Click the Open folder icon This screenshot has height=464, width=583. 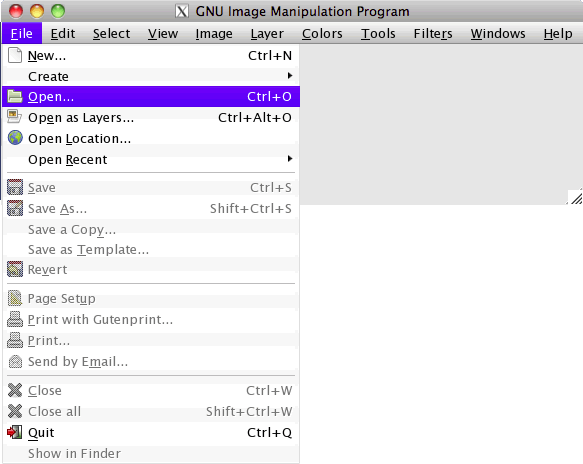click(x=15, y=96)
